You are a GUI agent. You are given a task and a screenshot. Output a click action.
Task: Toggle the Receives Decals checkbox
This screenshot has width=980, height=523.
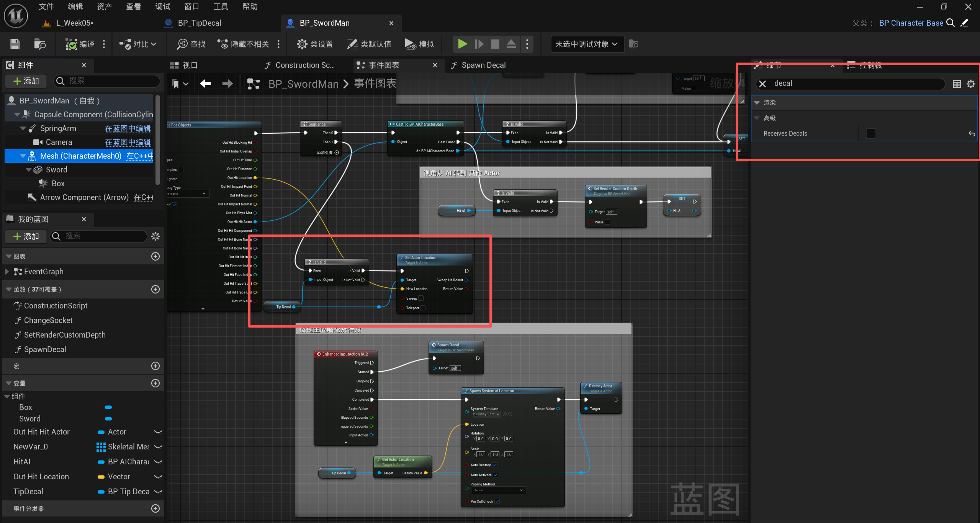coord(870,133)
